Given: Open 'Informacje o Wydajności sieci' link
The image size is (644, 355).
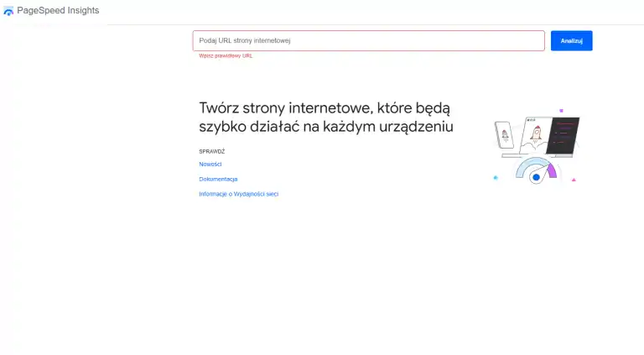Looking at the screenshot, I should (x=239, y=194).
